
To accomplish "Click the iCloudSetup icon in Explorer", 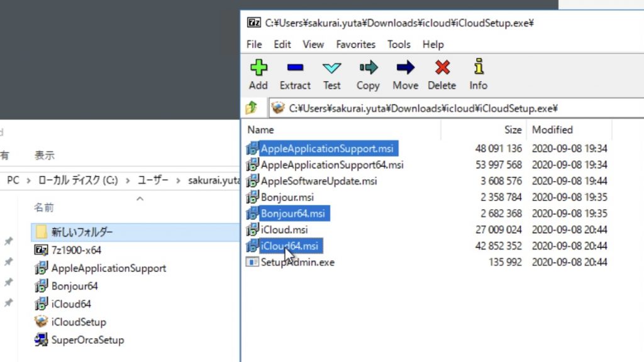I will pos(41,322).
